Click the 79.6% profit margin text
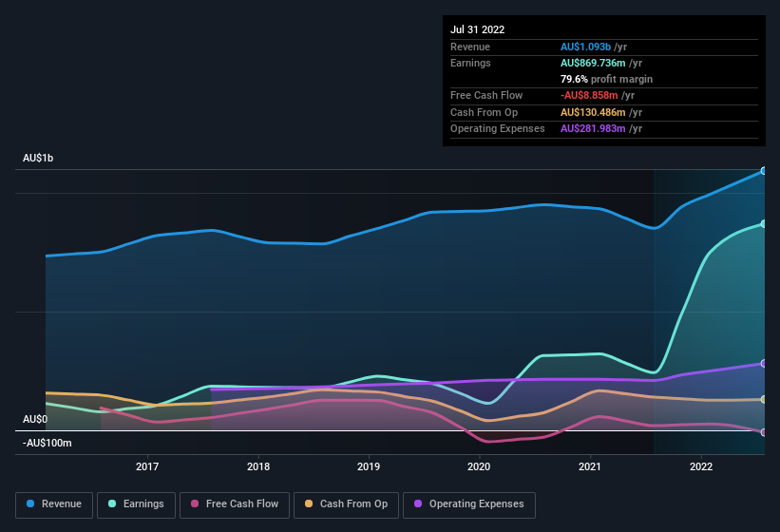Screen dimensions: 780x532 606,79
